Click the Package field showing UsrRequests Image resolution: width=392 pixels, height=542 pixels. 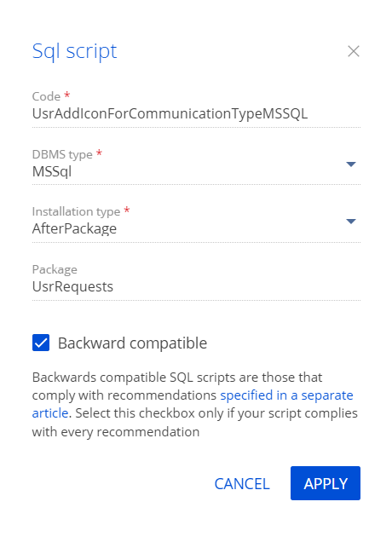tap(196, 286)
